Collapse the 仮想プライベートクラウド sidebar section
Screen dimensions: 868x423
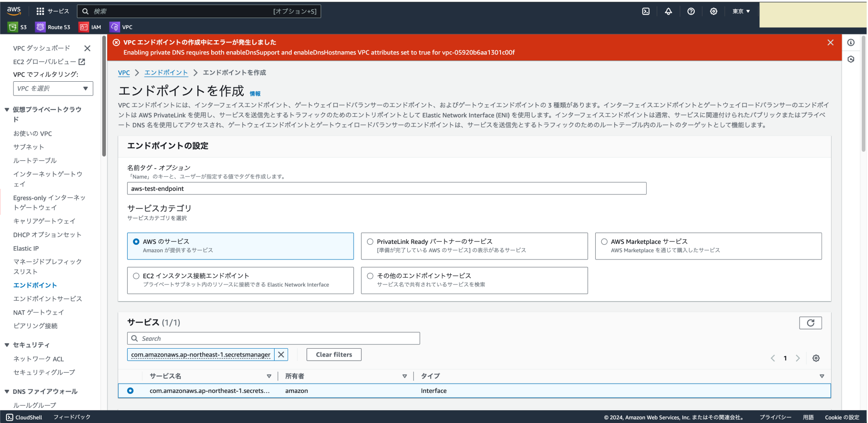pyautogui.click(x=6, y=109)
